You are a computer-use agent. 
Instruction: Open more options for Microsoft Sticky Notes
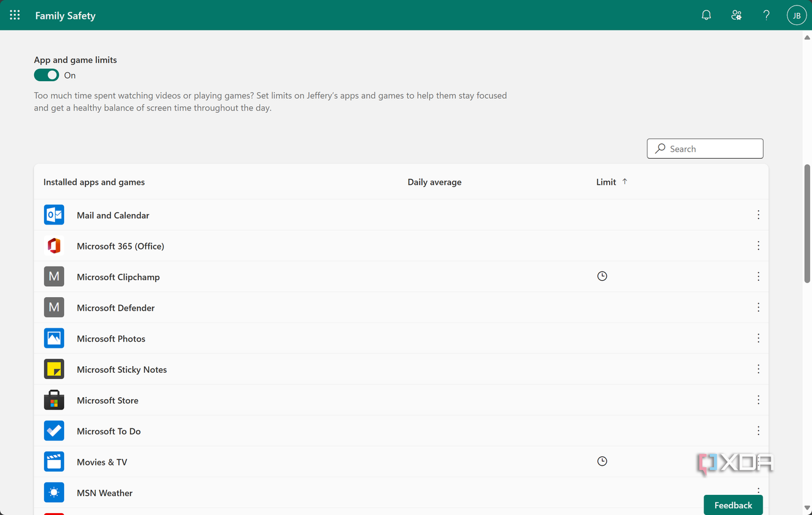pyautogui.click(x=758, y=369)
